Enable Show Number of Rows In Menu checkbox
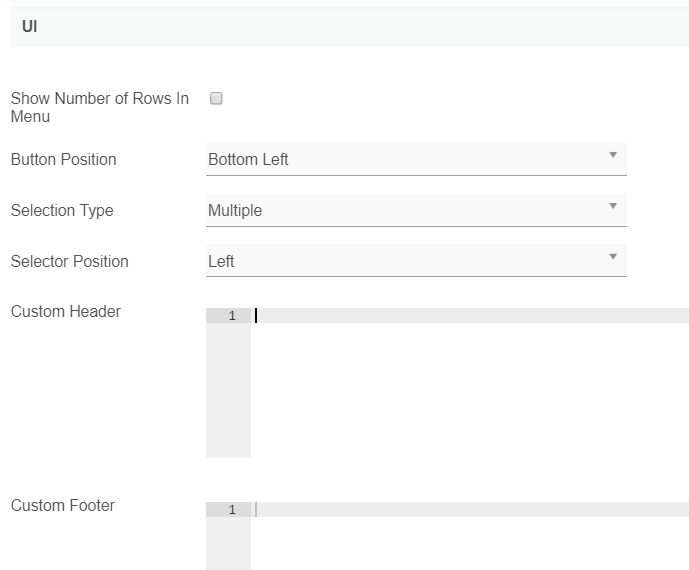 point(216,99)
